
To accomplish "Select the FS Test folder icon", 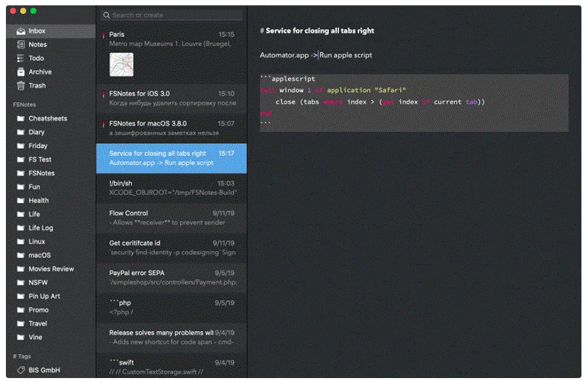I will click(20, 160).
